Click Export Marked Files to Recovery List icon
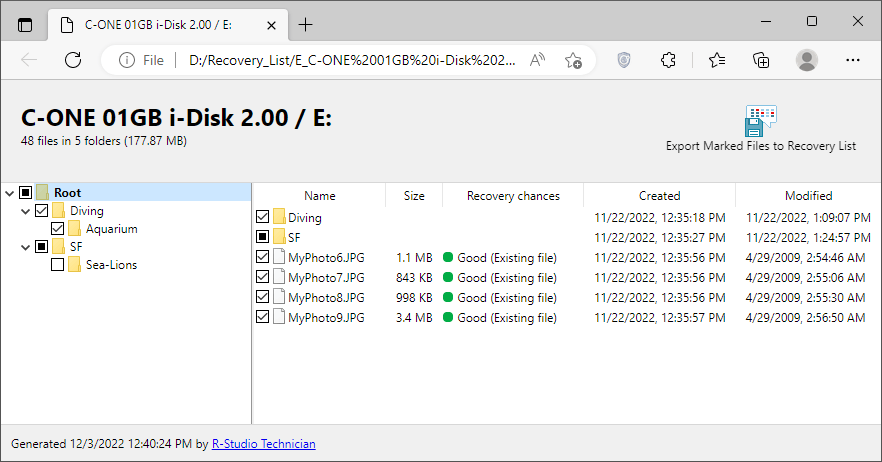 point(760,121)
